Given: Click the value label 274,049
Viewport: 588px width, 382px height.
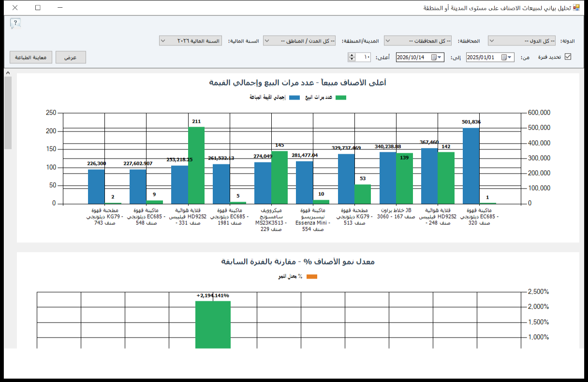Looking at the screenshot, I should (263, 156).
